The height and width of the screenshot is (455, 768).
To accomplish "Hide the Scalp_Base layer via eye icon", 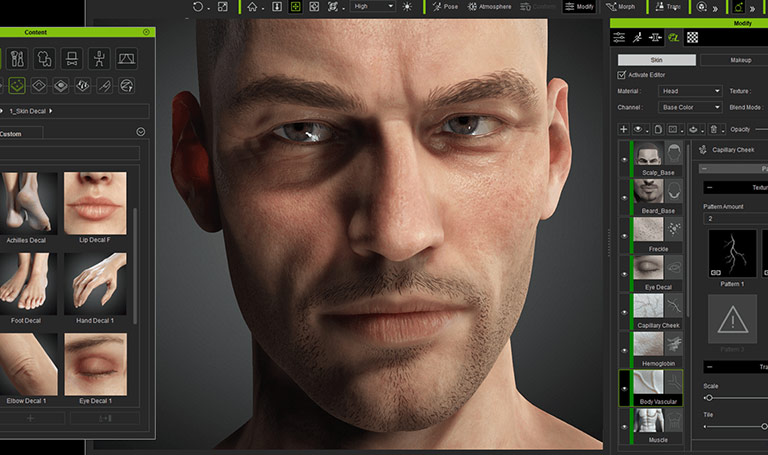I will pos(624,160).
